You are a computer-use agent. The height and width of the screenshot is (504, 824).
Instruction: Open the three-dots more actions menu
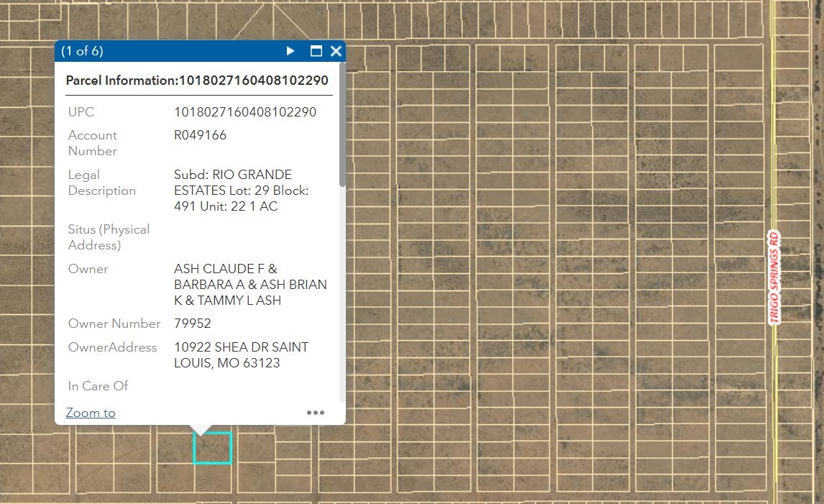[316, 413]
